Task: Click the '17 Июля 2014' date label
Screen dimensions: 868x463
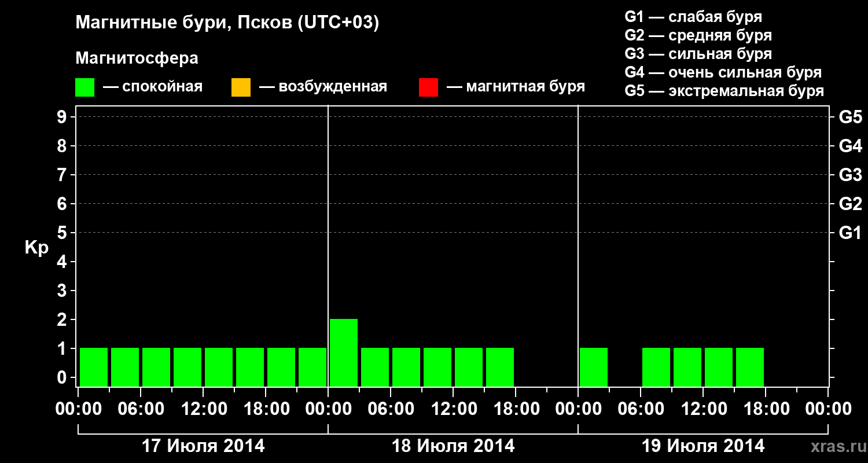Action: click(203, 446)
